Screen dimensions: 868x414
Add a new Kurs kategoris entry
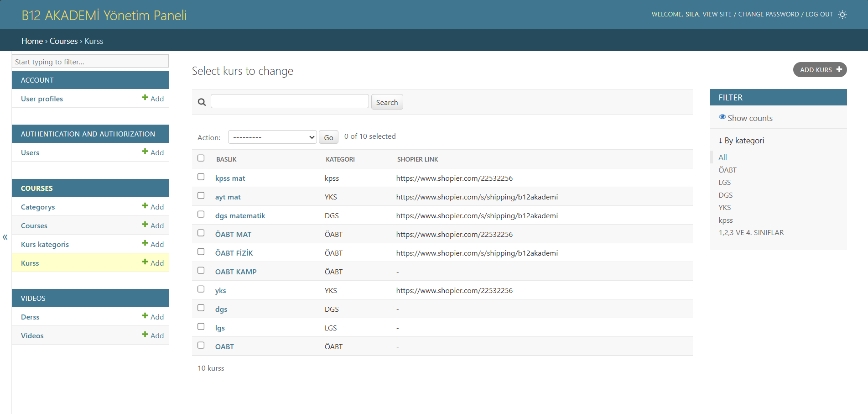[153, 244]
